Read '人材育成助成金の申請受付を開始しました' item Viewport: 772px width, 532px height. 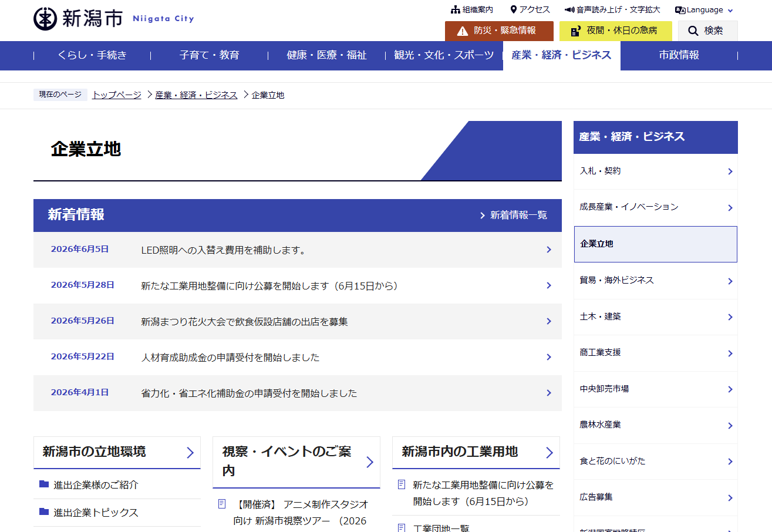click(231, 358)
